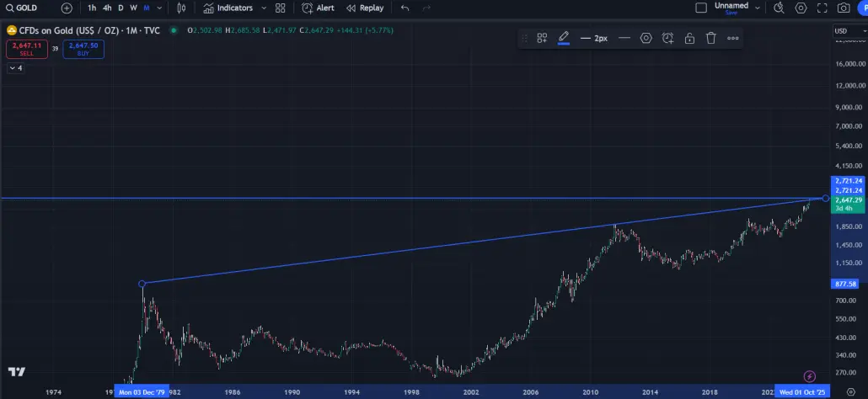Click the purple lightning bolt icon
868x399 pixels.
click(809, 377)
